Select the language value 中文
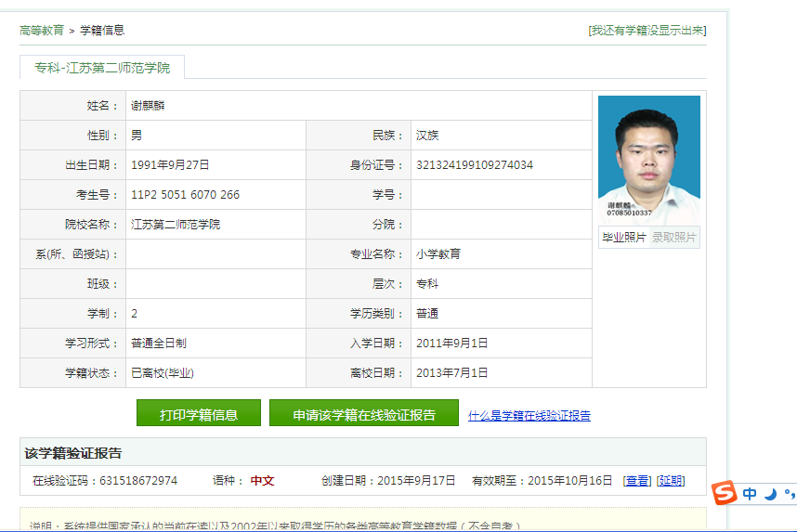 [x=262, y=481]
